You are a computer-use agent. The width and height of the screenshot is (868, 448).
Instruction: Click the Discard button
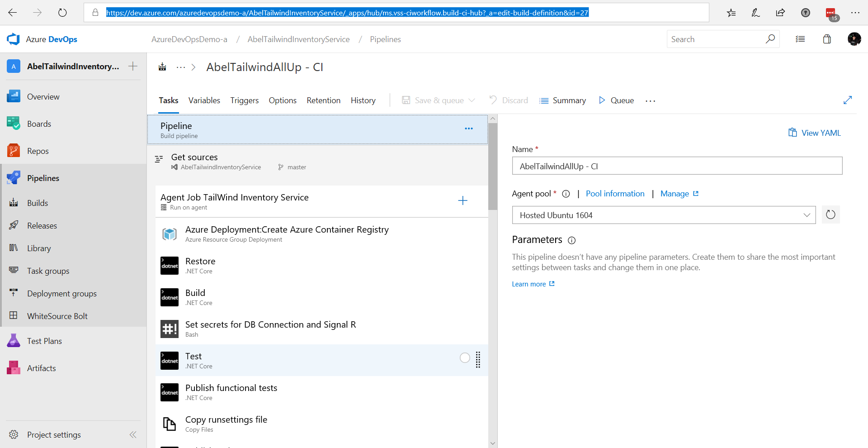[509, 100]
